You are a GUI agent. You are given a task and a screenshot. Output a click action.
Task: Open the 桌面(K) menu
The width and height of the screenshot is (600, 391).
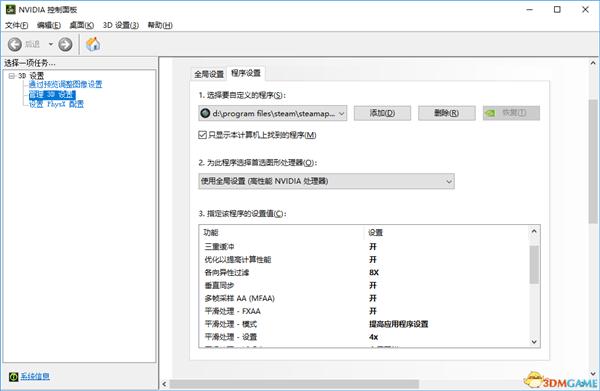point(82,25)
